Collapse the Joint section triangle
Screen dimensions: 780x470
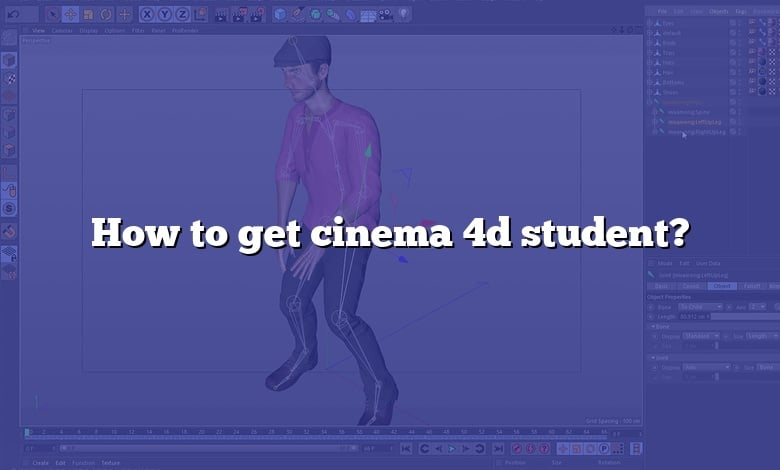(653, 358)
